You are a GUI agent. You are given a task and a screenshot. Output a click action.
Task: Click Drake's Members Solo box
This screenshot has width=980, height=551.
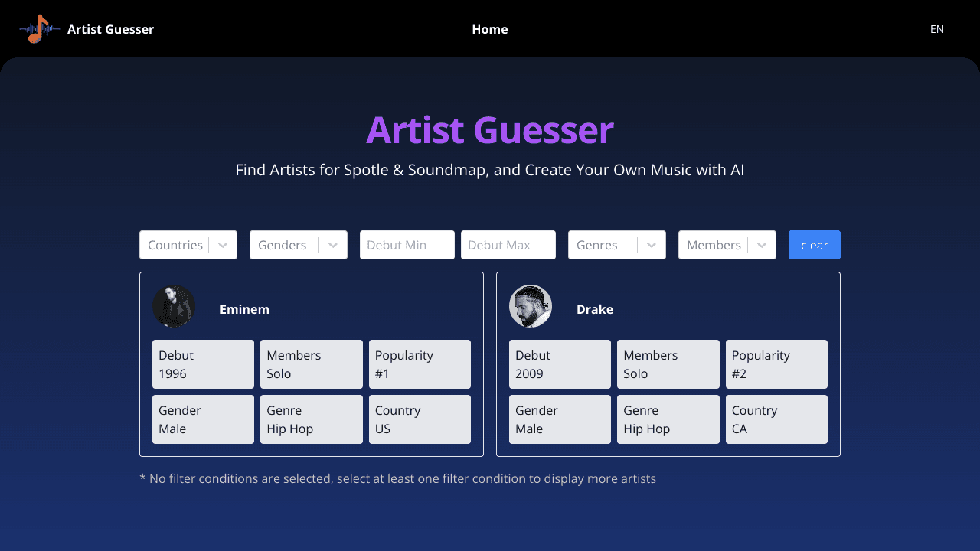coord(668,364)
